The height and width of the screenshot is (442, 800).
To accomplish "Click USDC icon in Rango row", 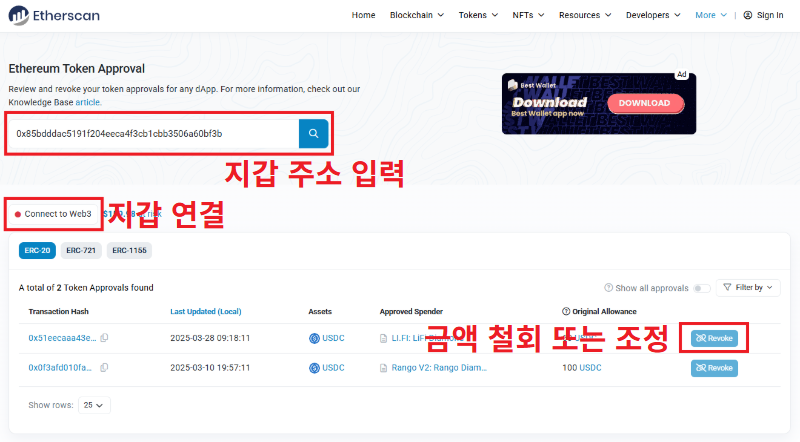I will pos(314,368).
